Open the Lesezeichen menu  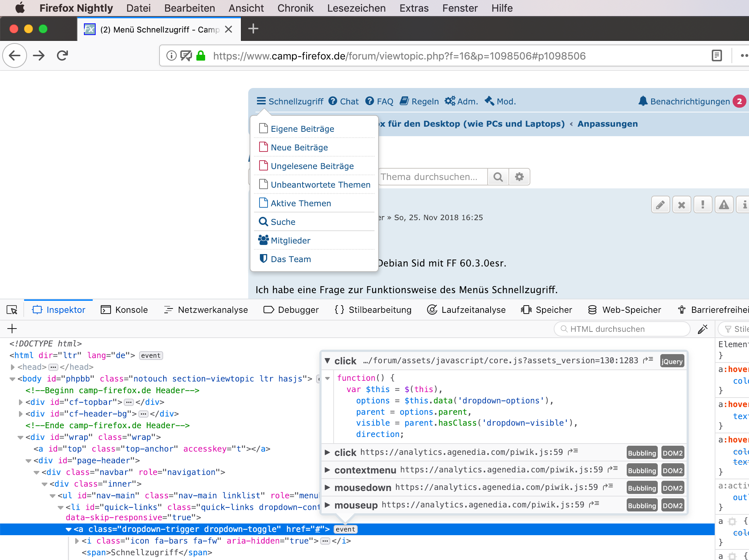coord(356,8)
